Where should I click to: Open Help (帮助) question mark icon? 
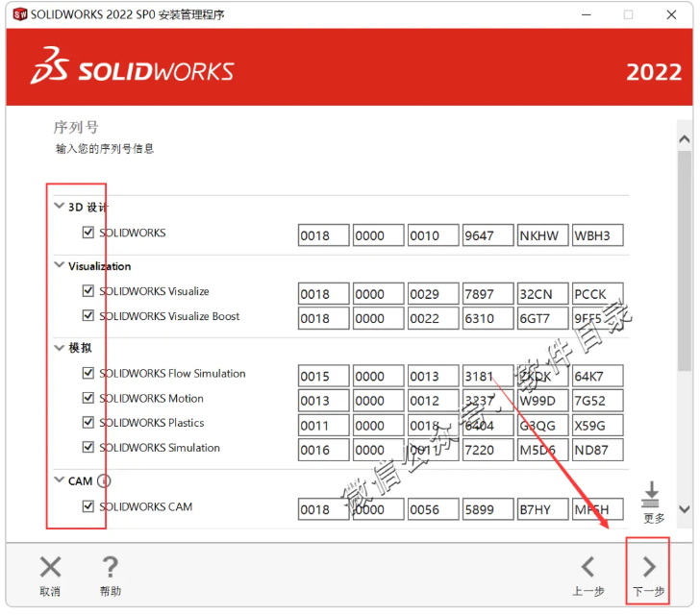110,568
